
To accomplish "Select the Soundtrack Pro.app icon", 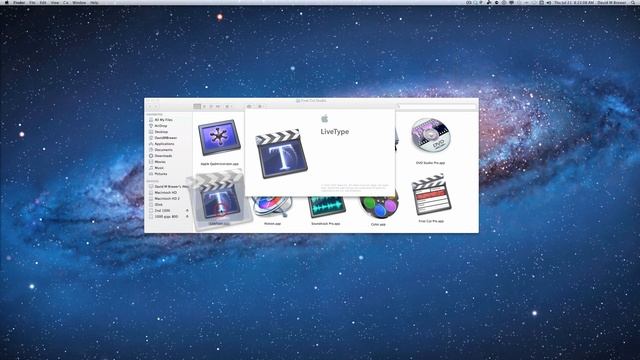I will 326,206.
